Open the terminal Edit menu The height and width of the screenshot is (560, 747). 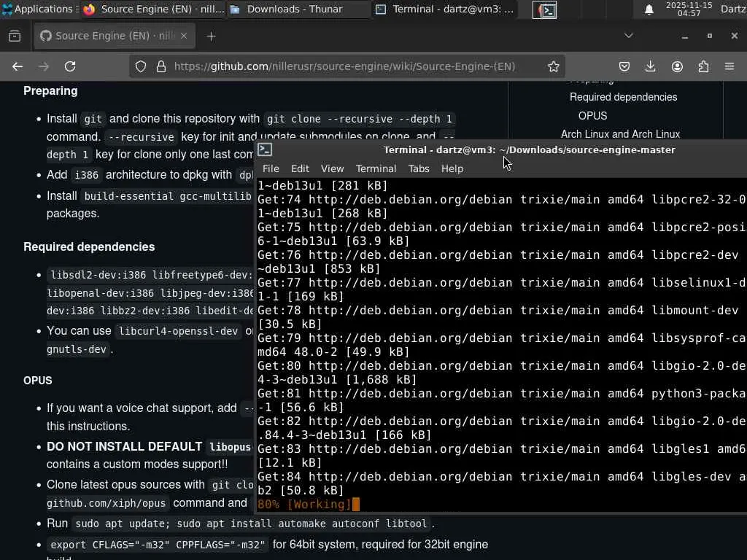[300, 168]
